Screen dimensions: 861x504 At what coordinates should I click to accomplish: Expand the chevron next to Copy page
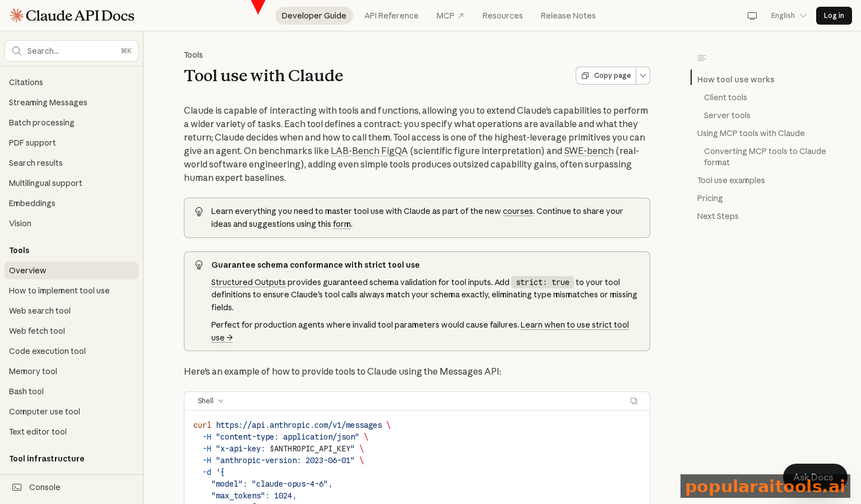pyautogui.click(x=642, y=75)
